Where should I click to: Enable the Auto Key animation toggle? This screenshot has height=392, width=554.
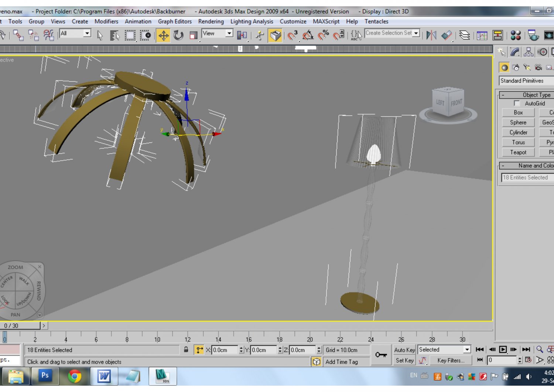click(x=404, y=350)
